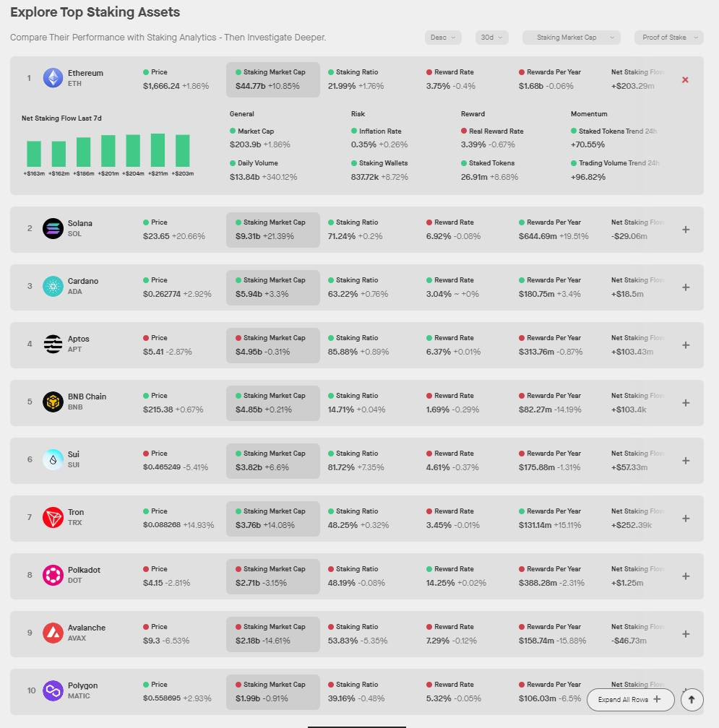Image resolution: width=719 pixels, height=728 pixels.
Task: Click Cardano price $0.262774
Action: tap(162, 294)
